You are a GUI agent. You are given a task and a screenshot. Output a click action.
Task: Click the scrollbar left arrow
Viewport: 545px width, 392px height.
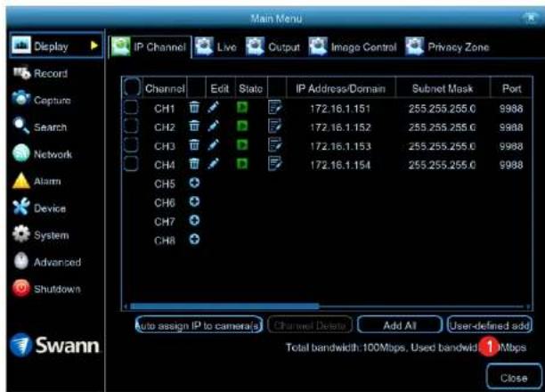[126, 306]
